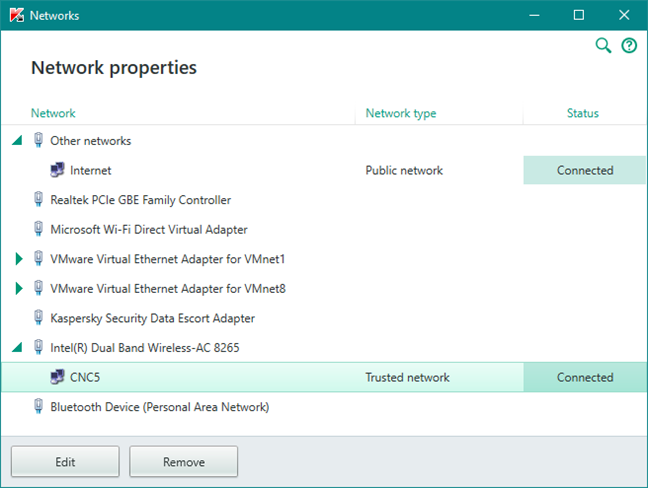Sort by the Status column header
Image resolution: width=648 pixels, height=488 pixels.
coord(583,113)
